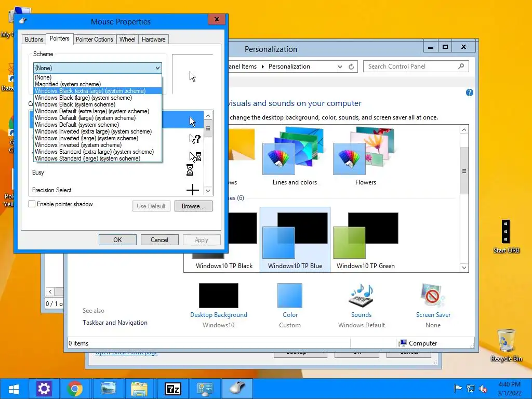Choose Windows Default (extra large) scheme
Screen dimensions: 532x399
pyautogui.click(x=98, y=111)
